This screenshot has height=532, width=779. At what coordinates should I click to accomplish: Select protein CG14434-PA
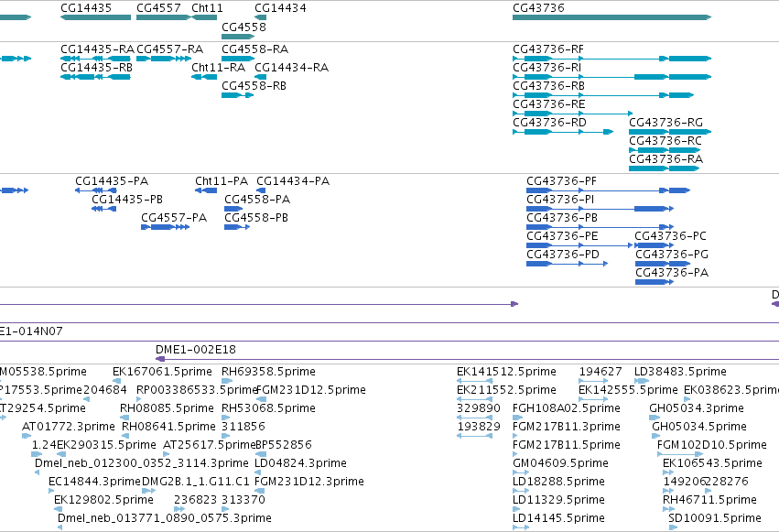click(261, 190)
